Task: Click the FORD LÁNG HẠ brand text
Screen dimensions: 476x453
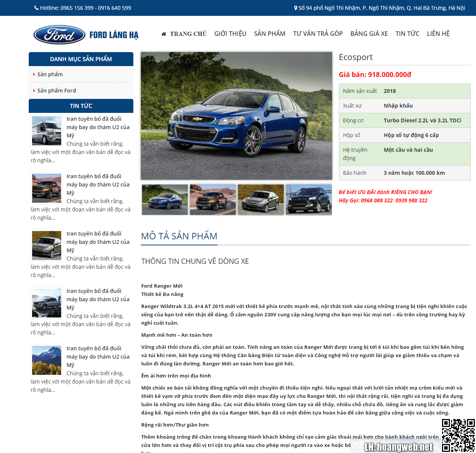Action: point(114,35)
